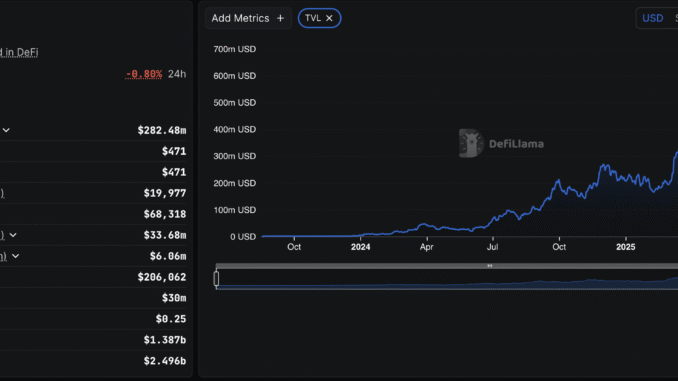Click the 2025 label on the x-axis
Screen dimensions: 678x381
click(x=626, y=247)
